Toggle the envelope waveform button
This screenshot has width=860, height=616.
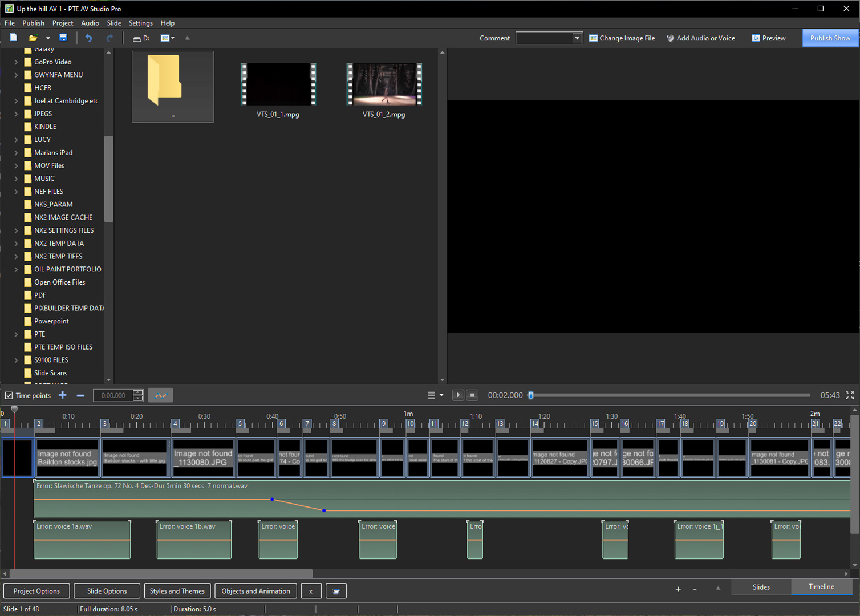160,395
